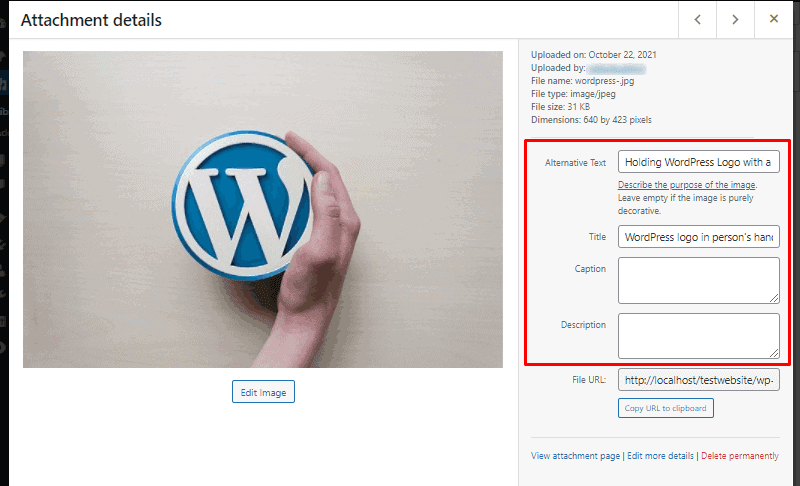Image resolution: width=800 pixels, height=486 pixels.
Task: Go to previous attachment with left chevron
Action: 697,19
